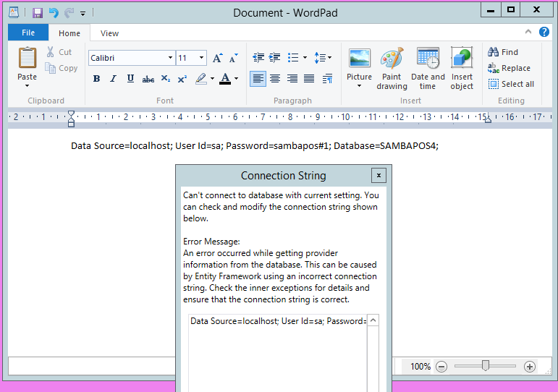558x392 pixels.
Task: Insert Date and time
Action: pyautogui.click(x=428, y=68)
